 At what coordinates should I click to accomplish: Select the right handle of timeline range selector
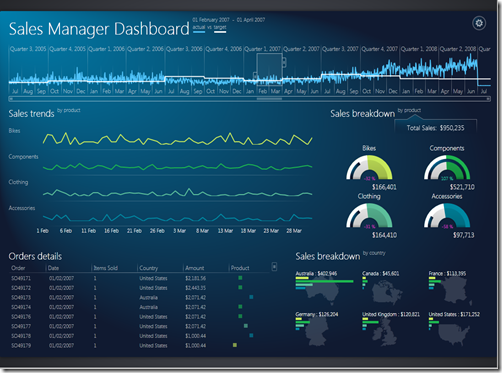[x=284, y=62]
